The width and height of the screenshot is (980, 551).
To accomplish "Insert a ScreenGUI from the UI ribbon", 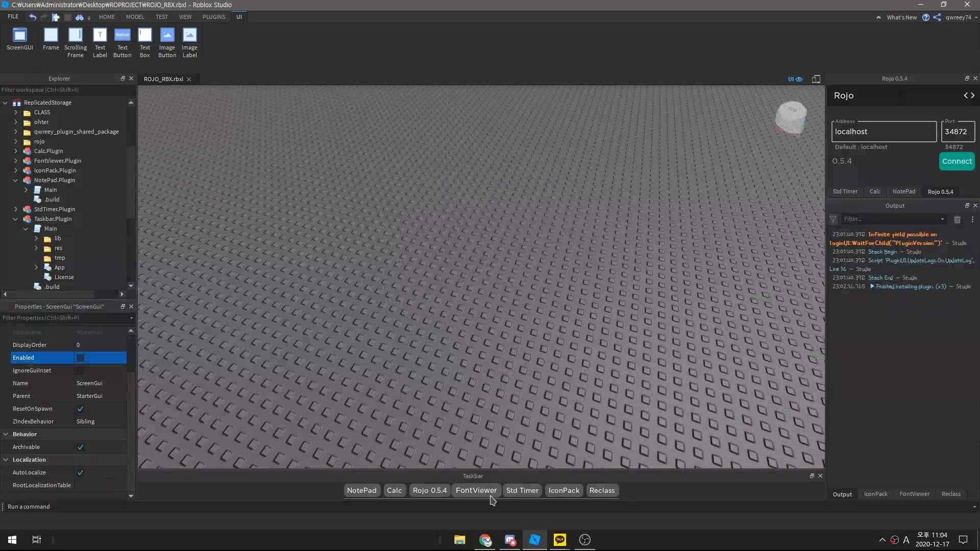I will coord(20,39).
